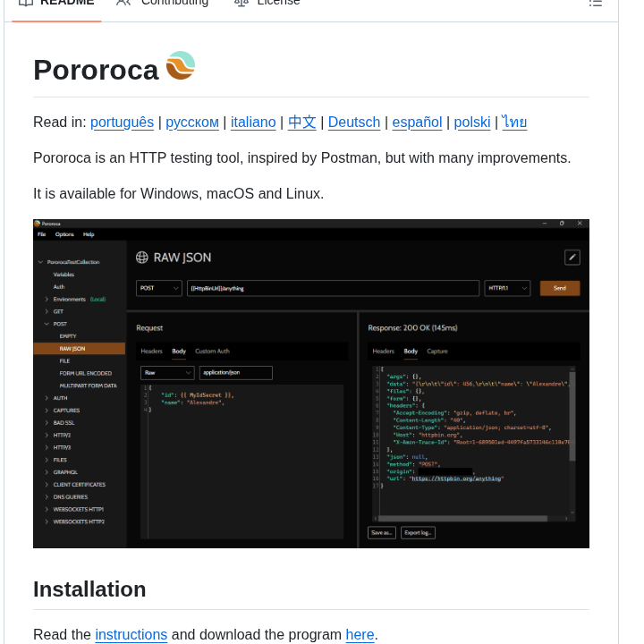The width and height of the screenshot is (644, 644).
Task: Choose the polski language link
Action: point(472,122)
